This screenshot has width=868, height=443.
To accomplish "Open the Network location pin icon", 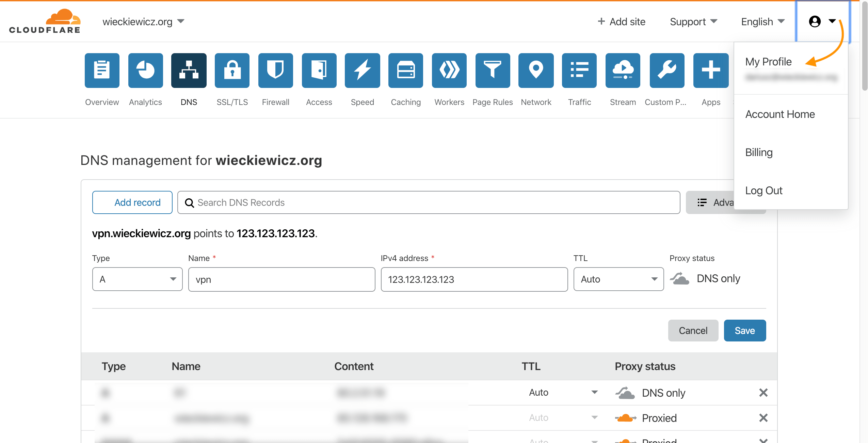I will [536, 71].
